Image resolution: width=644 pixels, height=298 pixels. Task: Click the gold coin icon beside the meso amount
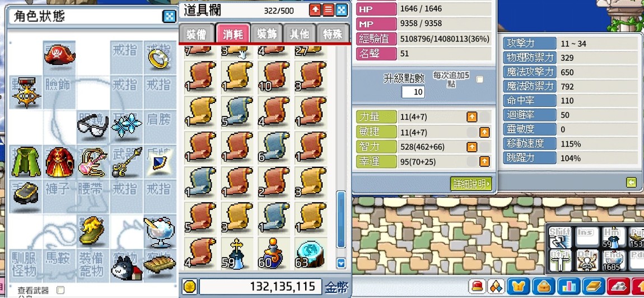click(189, 286)
